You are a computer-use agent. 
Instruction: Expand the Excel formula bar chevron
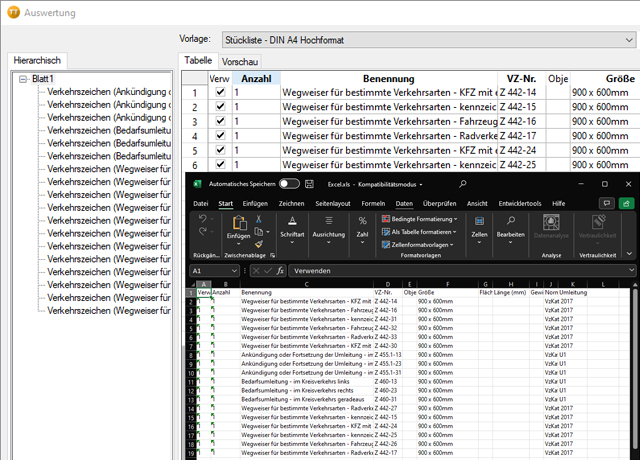(x=632, y=270)
